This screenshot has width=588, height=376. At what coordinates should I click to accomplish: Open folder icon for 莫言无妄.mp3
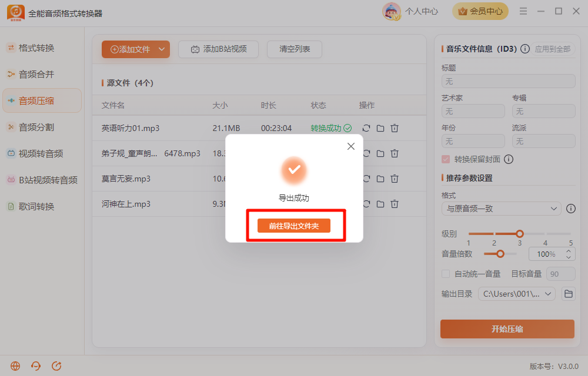tap(380, 179)
